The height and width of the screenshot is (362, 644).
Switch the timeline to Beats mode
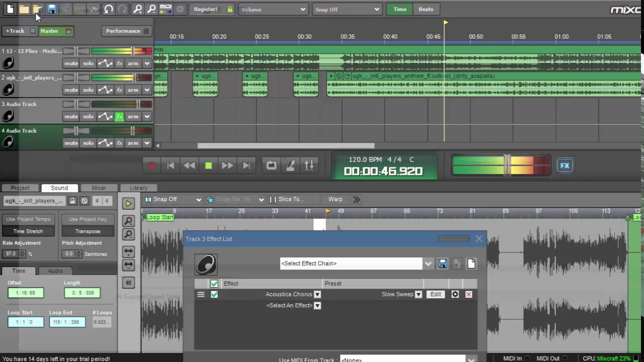click(426, 9)
